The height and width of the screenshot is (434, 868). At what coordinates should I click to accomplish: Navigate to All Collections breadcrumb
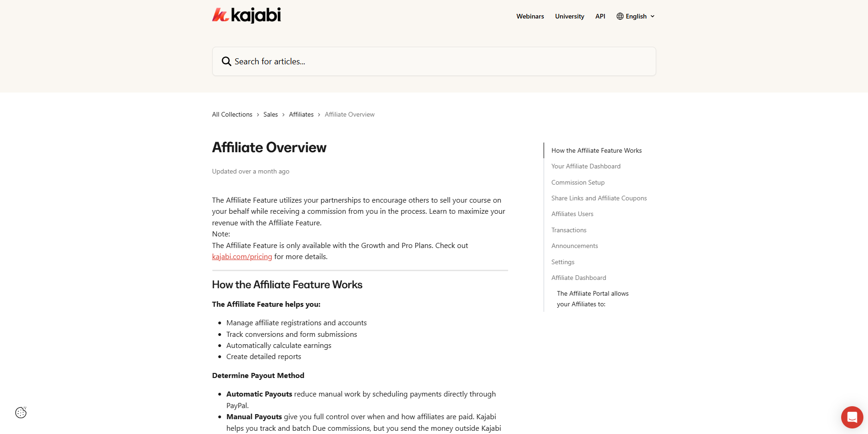[232, 114]
